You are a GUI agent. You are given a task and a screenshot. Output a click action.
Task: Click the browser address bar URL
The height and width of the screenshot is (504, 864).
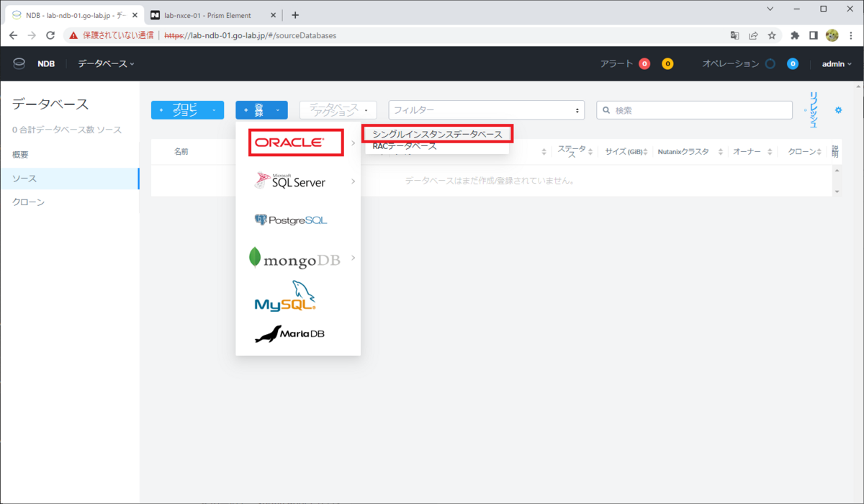click(250, 35)
